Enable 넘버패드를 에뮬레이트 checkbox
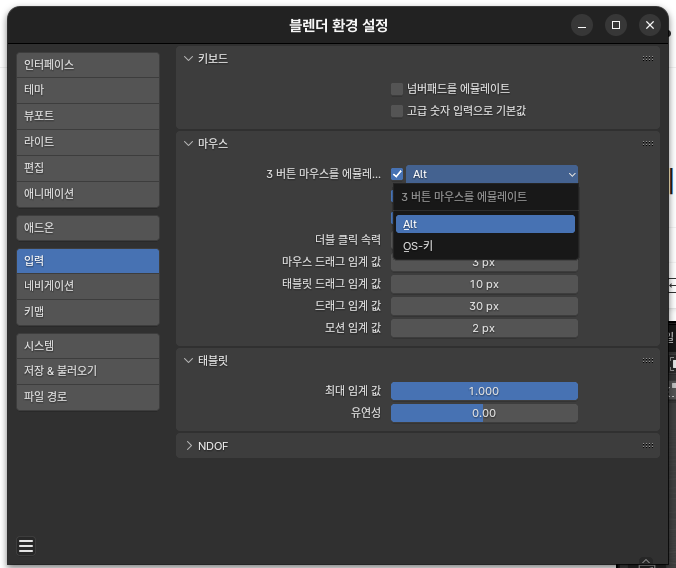The image size is (676, 568). (x=397, y=89)
